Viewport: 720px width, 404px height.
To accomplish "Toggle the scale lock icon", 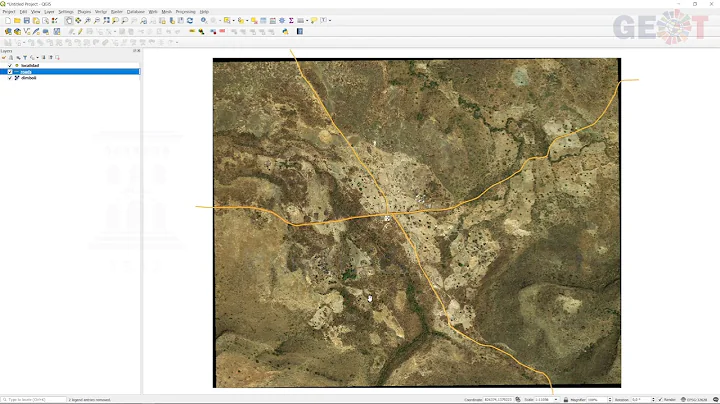I will 566,399.
